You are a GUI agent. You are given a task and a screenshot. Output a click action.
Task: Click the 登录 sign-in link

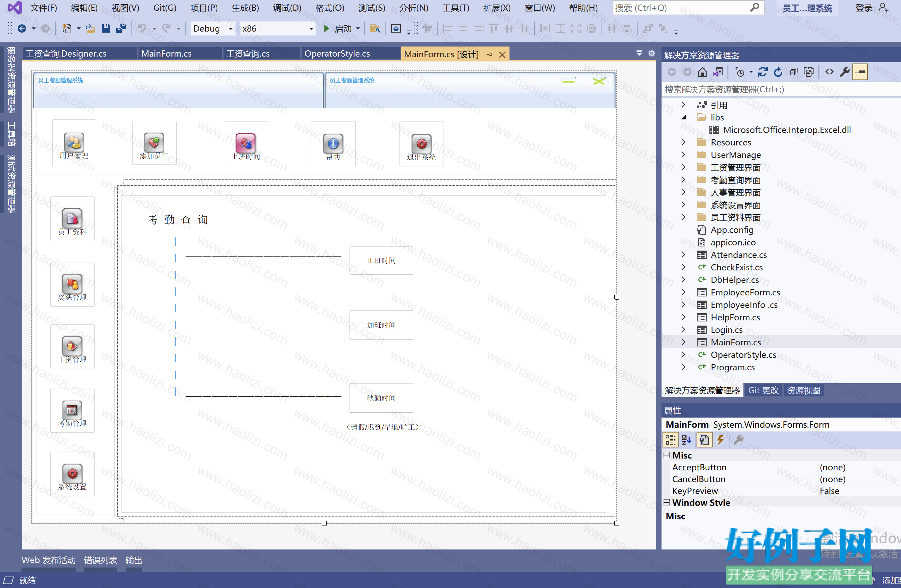click(x=864, y=8)
